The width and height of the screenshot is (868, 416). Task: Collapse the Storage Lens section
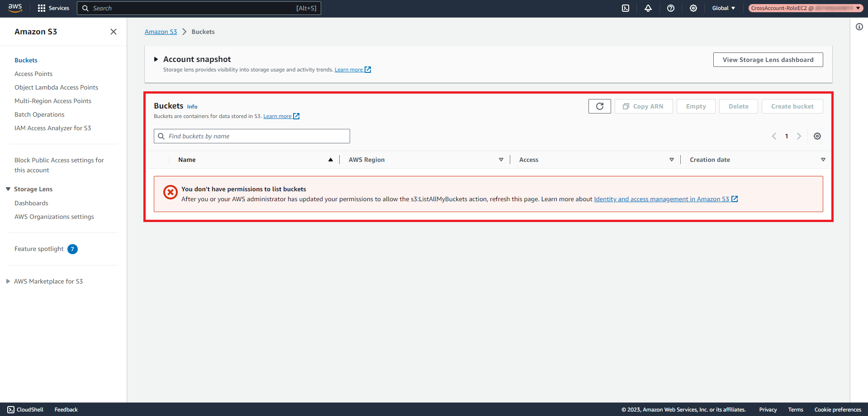click(8, 189)
